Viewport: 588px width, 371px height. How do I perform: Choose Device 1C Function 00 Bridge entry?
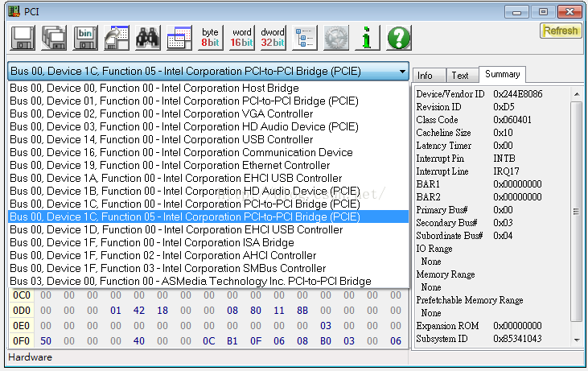[208, 204]
